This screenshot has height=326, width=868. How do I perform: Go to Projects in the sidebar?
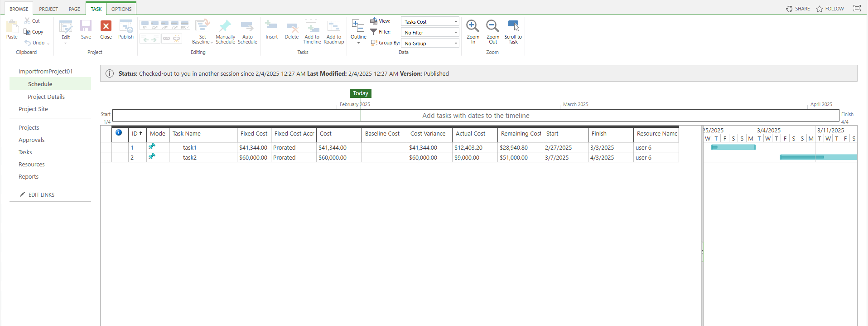point(29,127)
